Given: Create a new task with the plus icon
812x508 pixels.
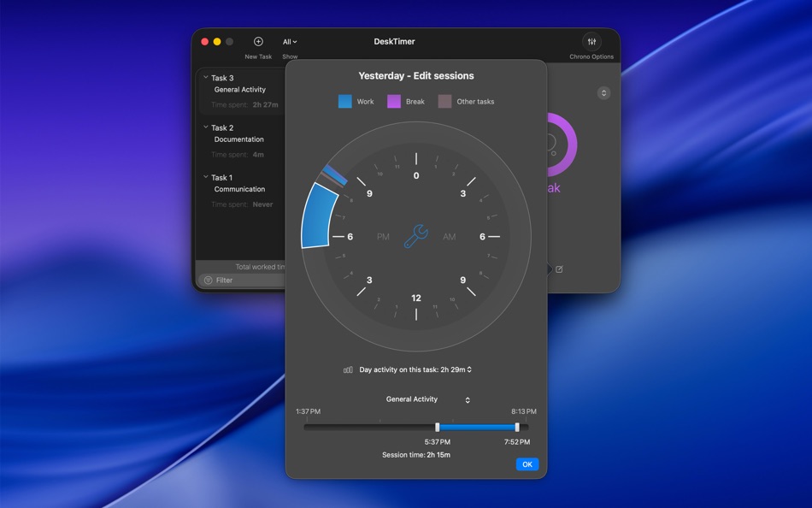Looking at the screenshot, I should pos(257,41).
